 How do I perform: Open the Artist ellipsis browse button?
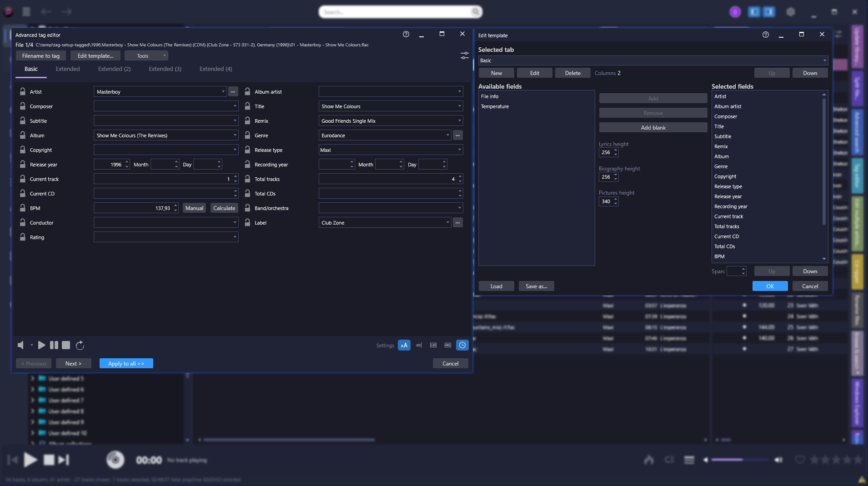point(233,91)
